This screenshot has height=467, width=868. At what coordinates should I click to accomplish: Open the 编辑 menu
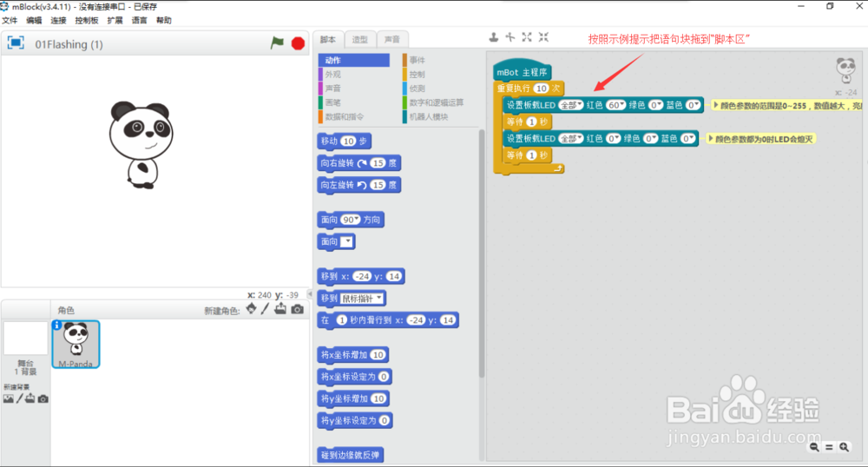34,21
